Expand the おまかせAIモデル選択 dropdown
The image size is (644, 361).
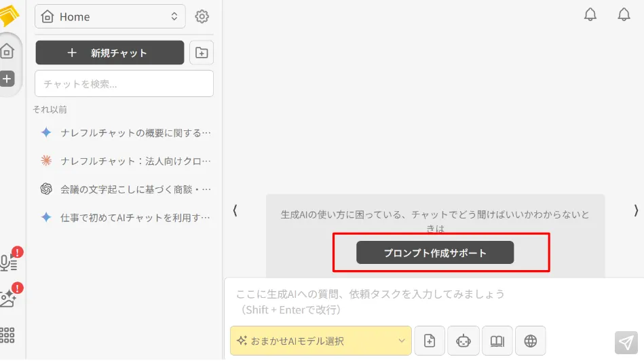(320, 341)
